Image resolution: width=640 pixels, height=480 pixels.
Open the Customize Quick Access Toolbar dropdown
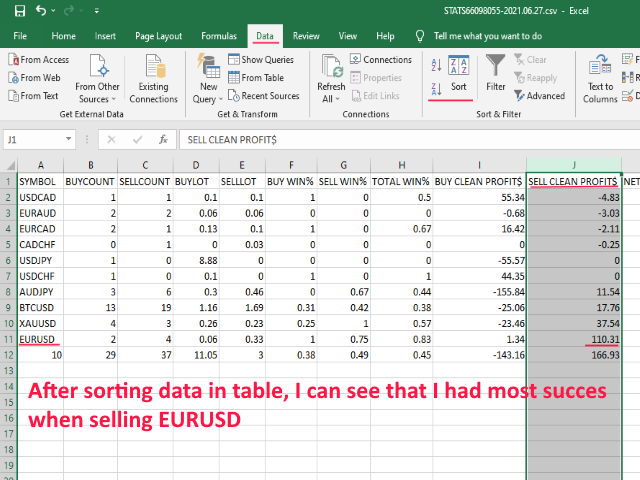point(97,11)
